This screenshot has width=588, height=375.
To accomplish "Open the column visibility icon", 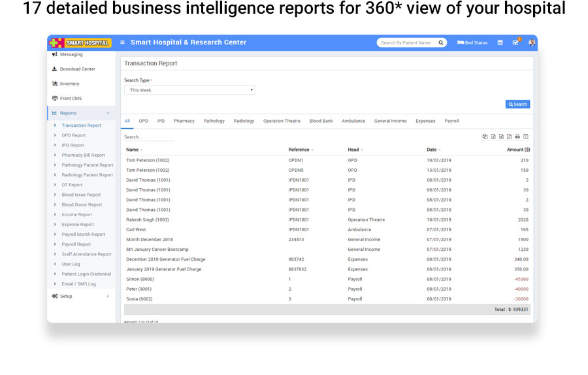I will pyautogui.click(x=526, y=137).
